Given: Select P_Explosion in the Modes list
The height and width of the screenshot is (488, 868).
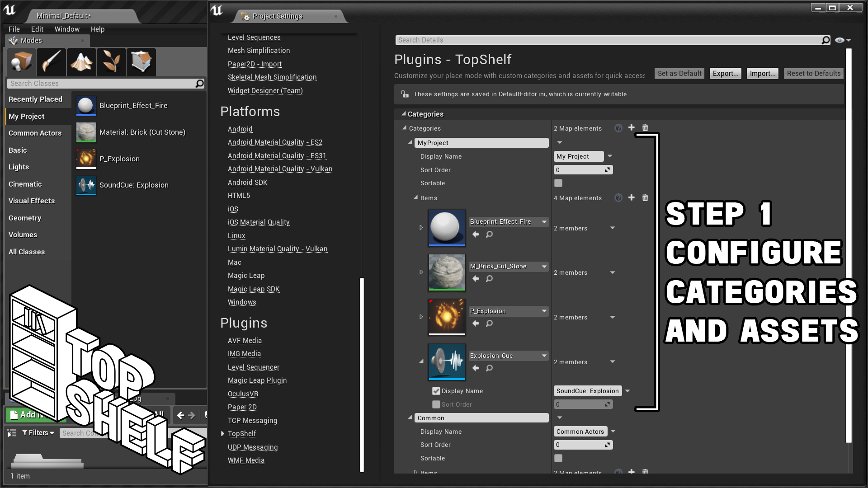Looking at the screenshot, I should tap(119, 159).
